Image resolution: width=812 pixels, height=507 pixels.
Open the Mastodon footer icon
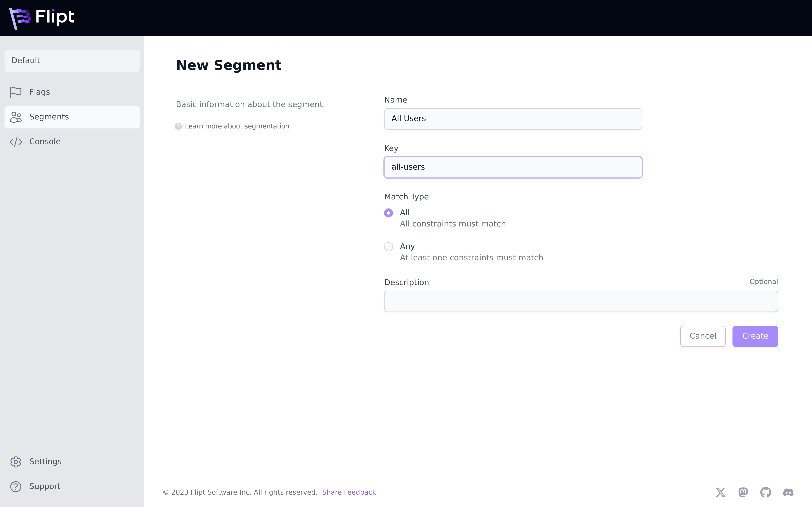coord(743,492)
